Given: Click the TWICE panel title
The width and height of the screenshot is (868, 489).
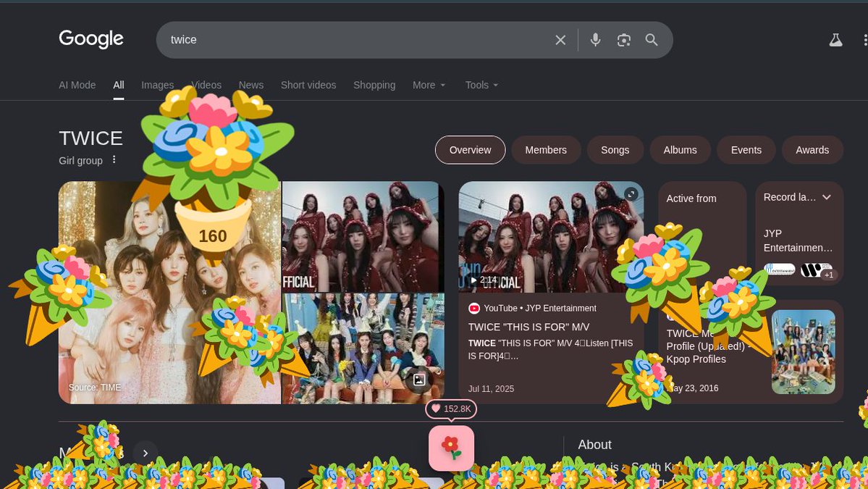Looking at the screenshot, I should [90, 138].
